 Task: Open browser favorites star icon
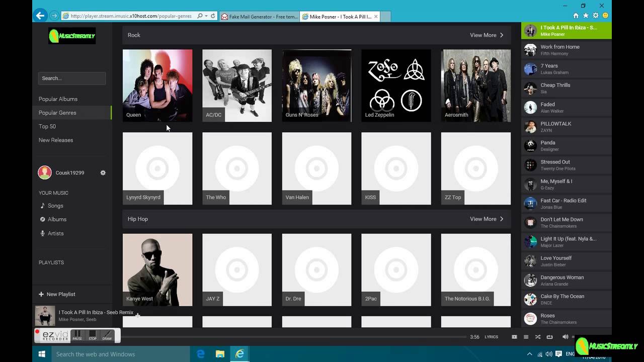tap(586, 16)
